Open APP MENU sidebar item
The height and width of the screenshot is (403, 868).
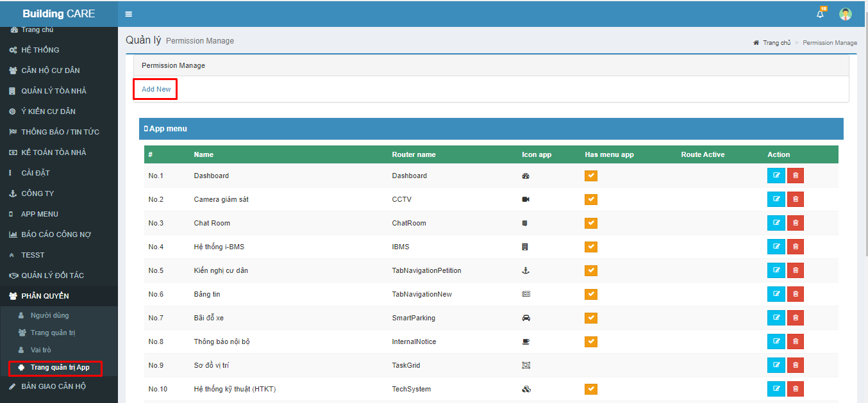[59, 214]
